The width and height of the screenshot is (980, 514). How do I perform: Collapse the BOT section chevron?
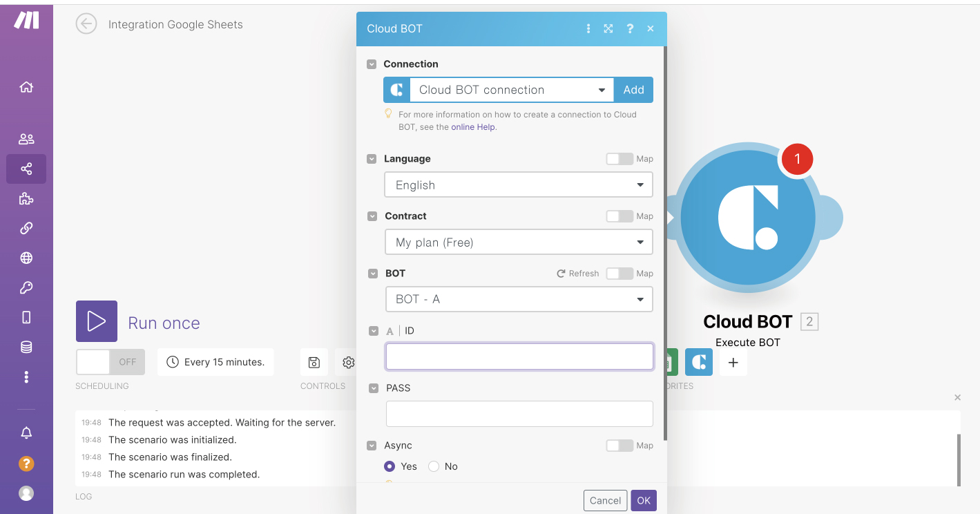(x=373, y=274)
